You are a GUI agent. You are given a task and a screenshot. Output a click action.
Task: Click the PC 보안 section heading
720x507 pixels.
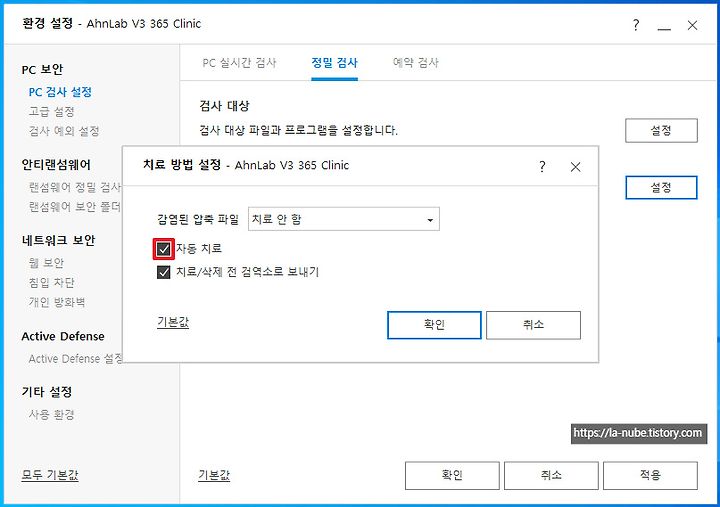[x=42, y=69]
